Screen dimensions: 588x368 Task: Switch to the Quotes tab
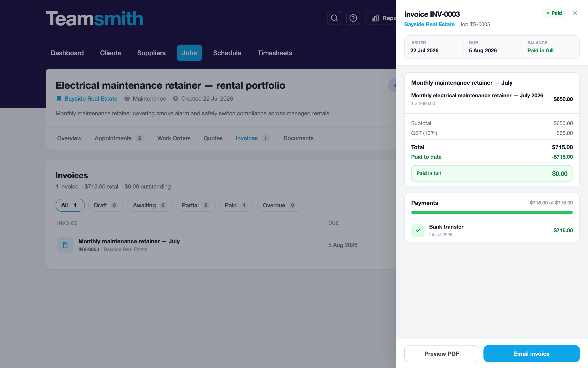coord(213,138)
